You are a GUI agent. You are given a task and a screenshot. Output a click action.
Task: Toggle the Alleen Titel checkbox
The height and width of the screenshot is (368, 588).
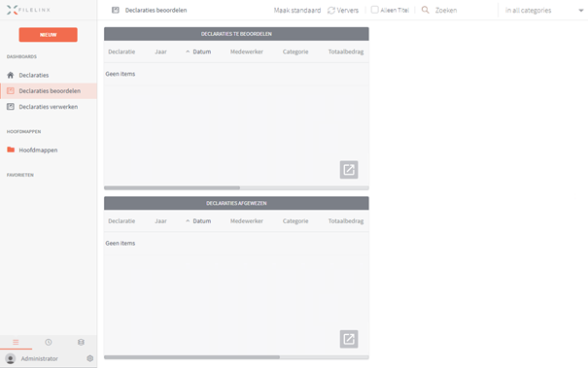click(x=374, y=10)
